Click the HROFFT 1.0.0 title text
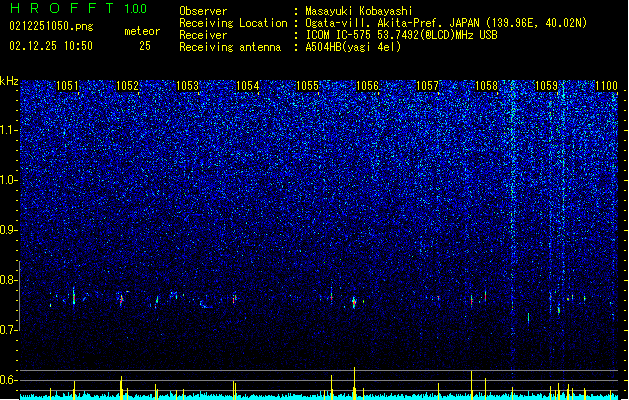629x400 pixels. tap(79, 8)
